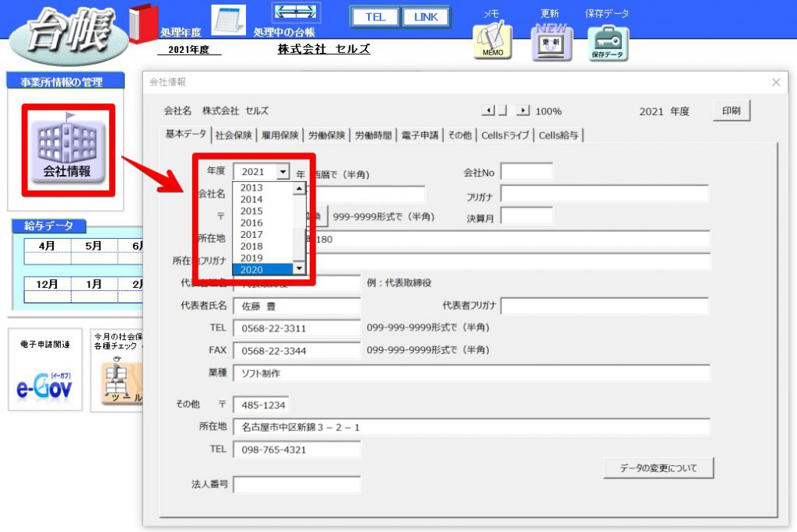Click the その他 postal field 485-1234
The image size is (797, 532).
pyautogui.click(x=262, y=405)
